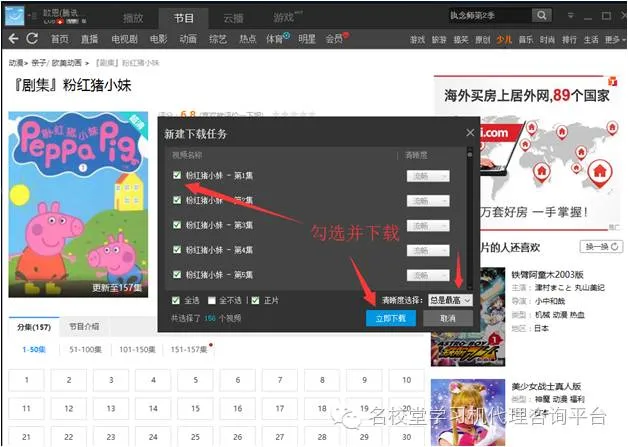Refresh the page with reload icon
628x447 pixels.
[32, 39]
